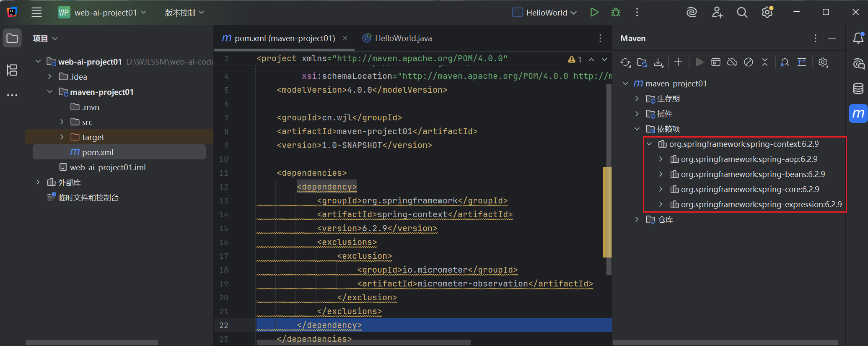
Task: Open the main hamburger menu
Action: 36,13
